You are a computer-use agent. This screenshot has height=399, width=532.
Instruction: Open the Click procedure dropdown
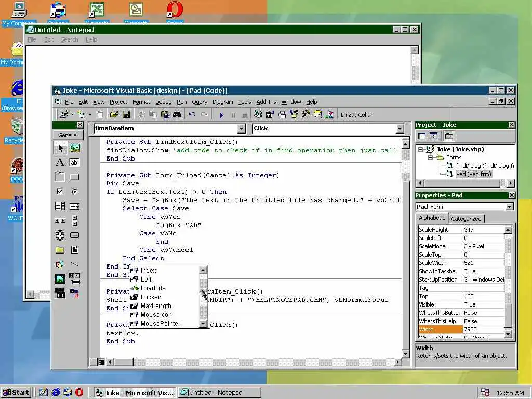click(400, 129)
